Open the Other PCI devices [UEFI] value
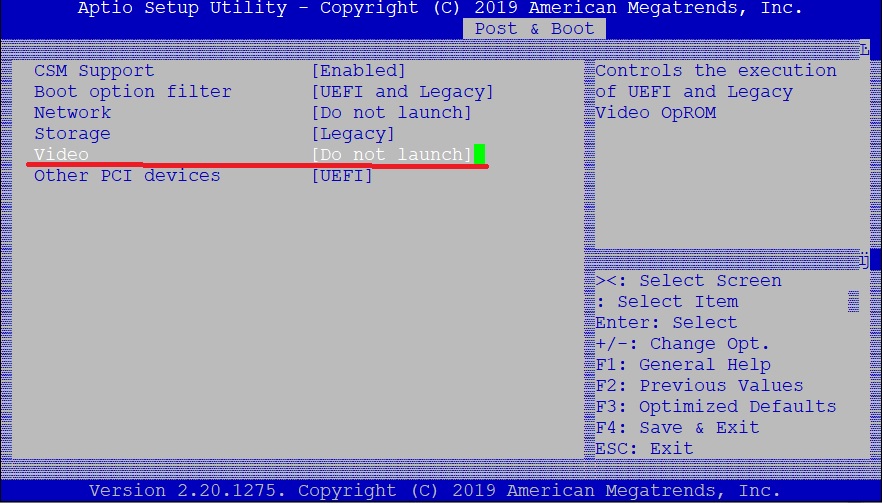The image size is (882, 503). pyautogui.click(x=342, y=176)
